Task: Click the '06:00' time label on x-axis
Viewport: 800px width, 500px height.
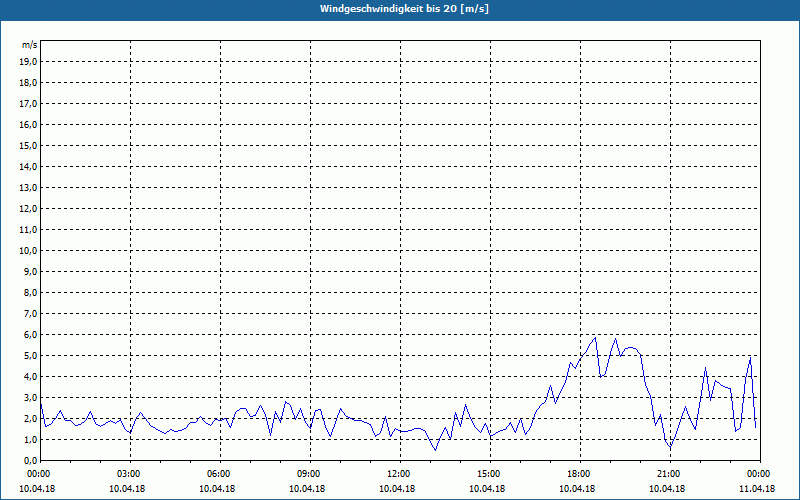Action: tap(220, 474)
